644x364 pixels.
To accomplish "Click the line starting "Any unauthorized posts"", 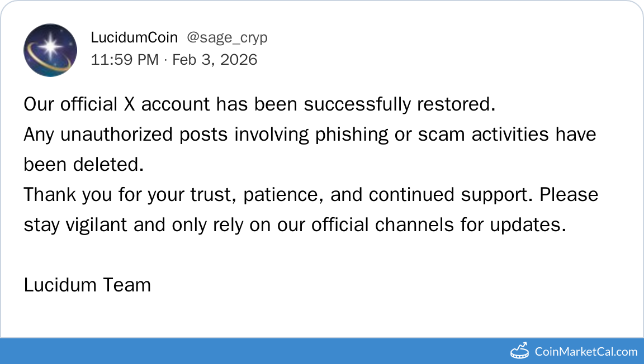I will pos(310,135).
